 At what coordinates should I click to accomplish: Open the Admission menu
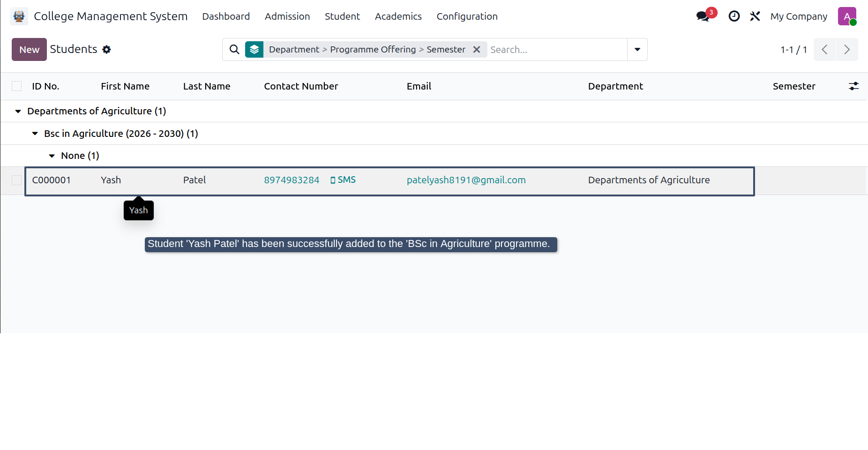point(287,16)
